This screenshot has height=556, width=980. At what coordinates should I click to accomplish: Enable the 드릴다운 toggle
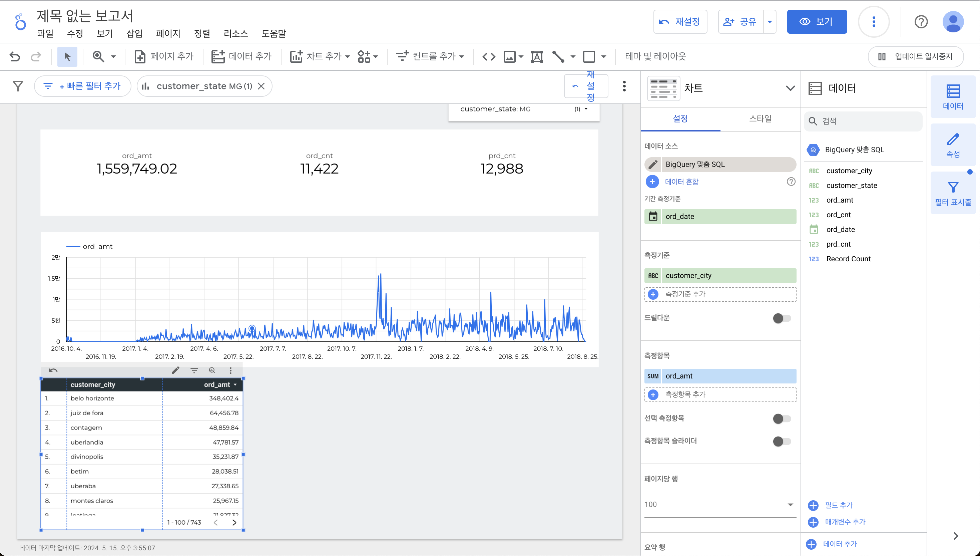coord(782,318)
